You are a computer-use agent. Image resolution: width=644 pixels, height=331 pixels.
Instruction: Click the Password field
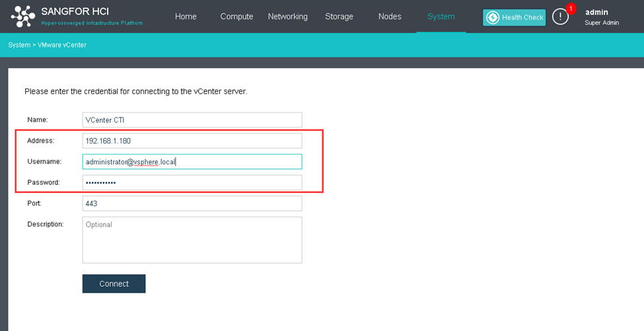(x=192, y=183)
